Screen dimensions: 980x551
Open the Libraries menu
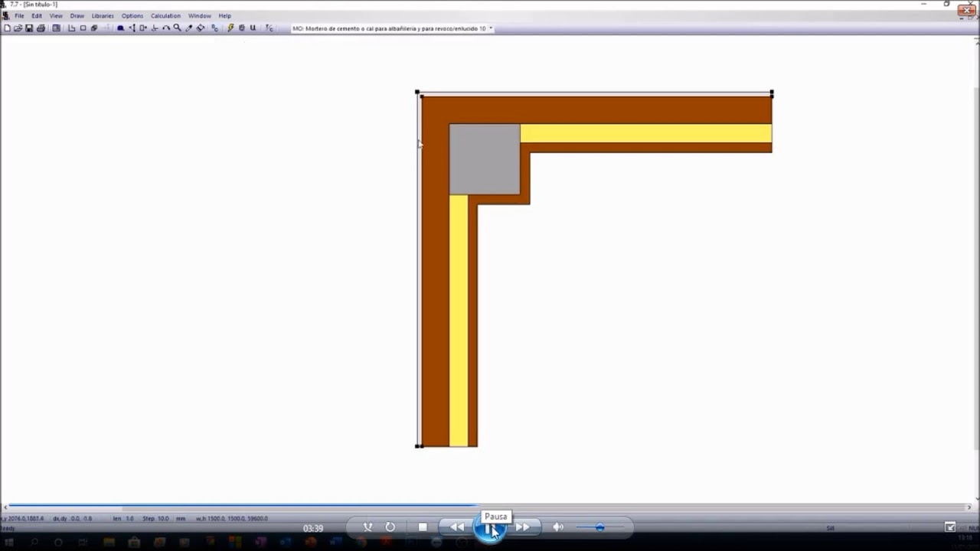[103, 15]
